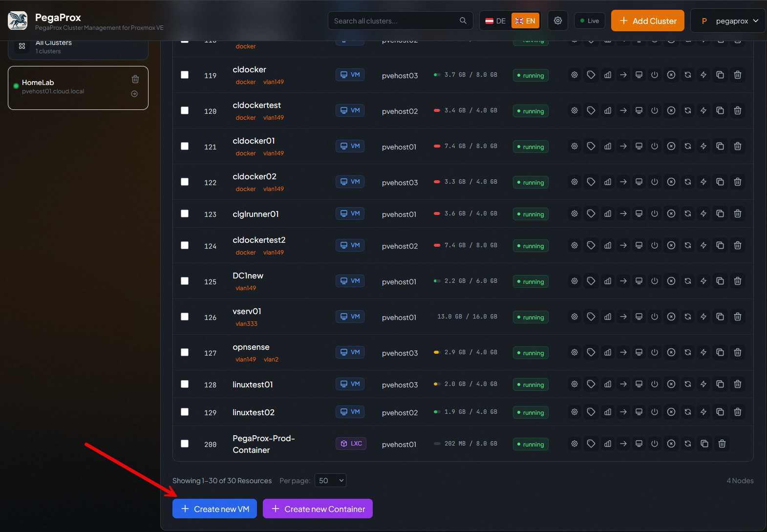
Task: Delete trash icon for PegaProx-Prod-Container
Action: coord(722,444)
